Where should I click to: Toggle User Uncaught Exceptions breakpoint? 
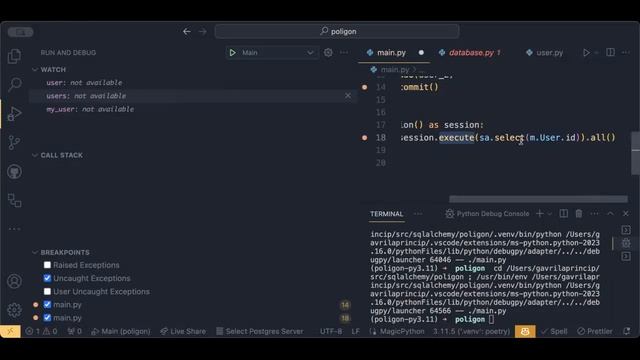[47, 291]
